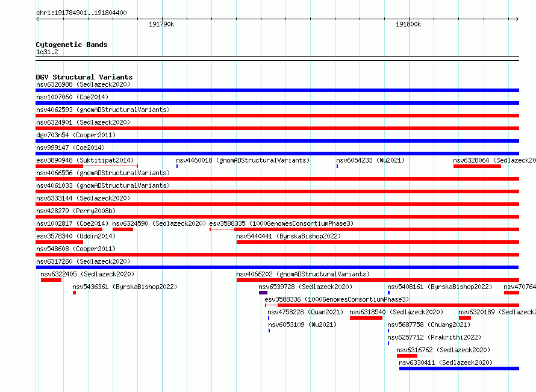Click the red bar under nsv4066202
This screenshot has height=392, width=536.
[378, 280]
